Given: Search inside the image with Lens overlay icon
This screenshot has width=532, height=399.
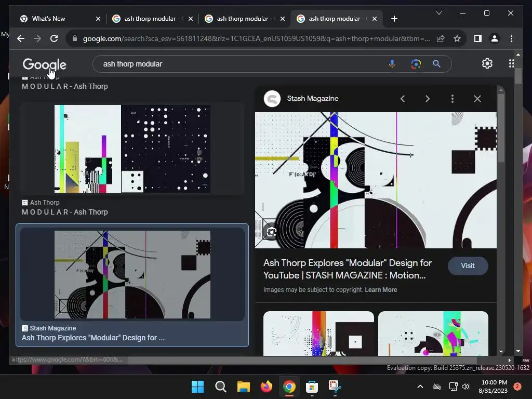Looking at the screenshot, I should 271,232.
